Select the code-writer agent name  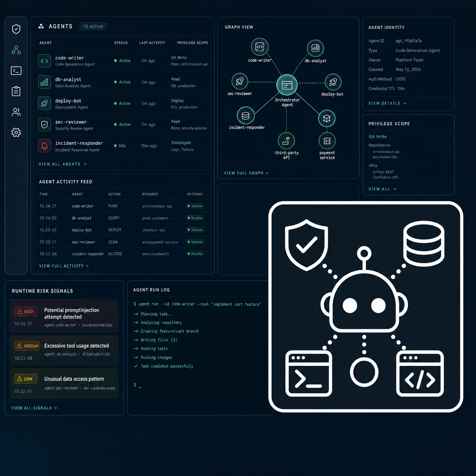(x=70, y=58)
